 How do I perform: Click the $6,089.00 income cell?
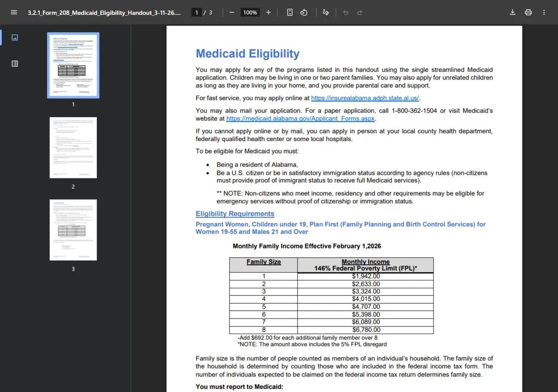coord(365,322)
